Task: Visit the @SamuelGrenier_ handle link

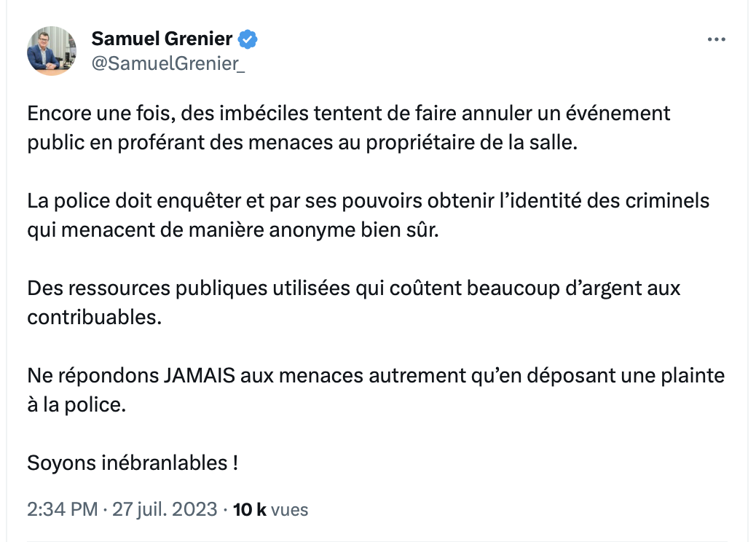Action: [168, 63]
